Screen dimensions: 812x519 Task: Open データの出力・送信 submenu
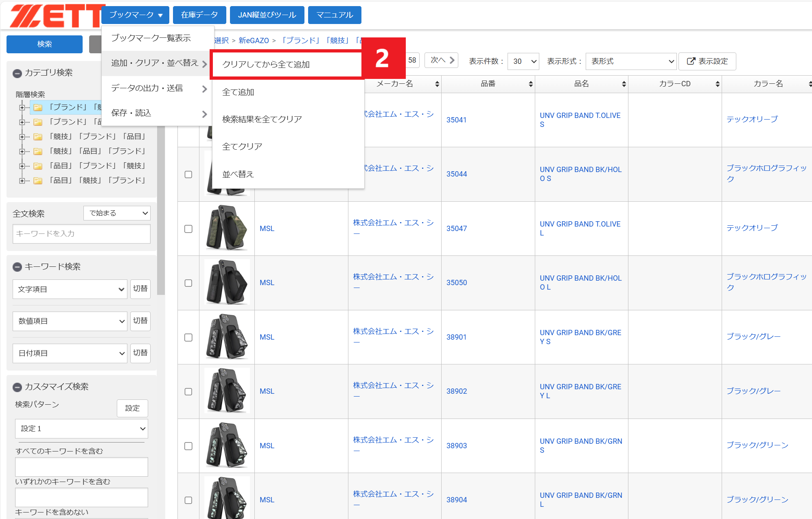[x=158, y=88]
